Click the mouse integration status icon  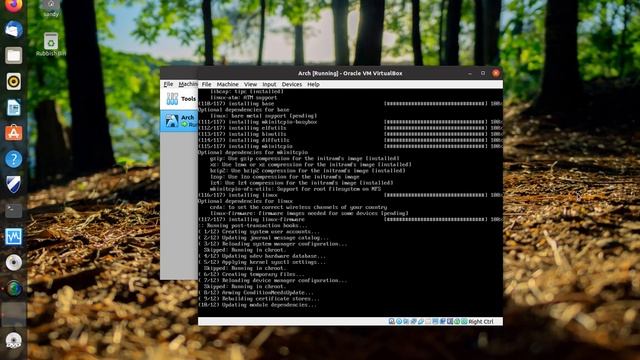tap(457, 322)
